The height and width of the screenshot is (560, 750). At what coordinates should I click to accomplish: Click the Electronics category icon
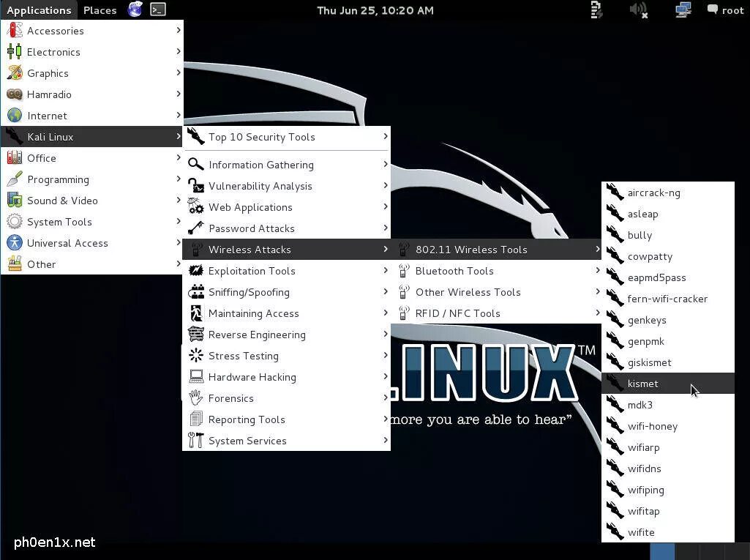coord(15,52)
